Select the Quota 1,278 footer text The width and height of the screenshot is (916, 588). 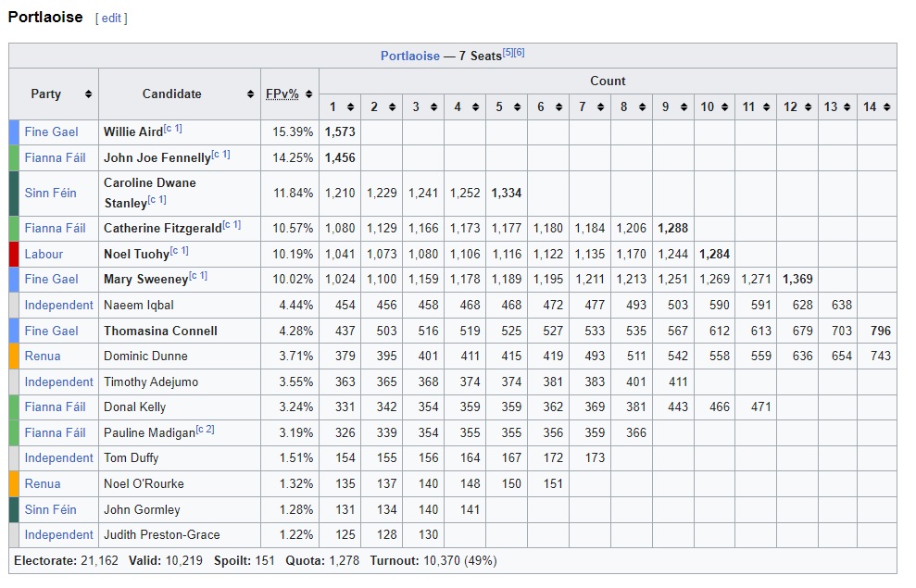tap(322, 560)
